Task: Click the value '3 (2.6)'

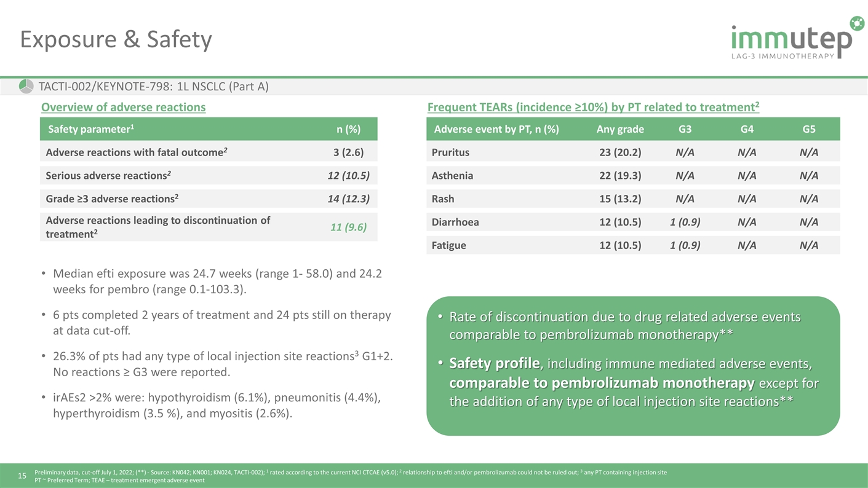Action: (x=348, y=153)
